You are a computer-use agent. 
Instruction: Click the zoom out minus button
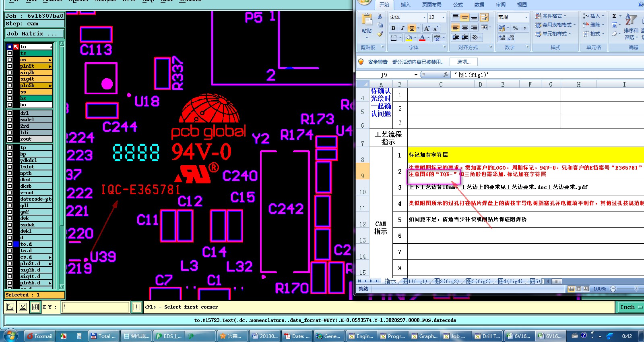613,289
